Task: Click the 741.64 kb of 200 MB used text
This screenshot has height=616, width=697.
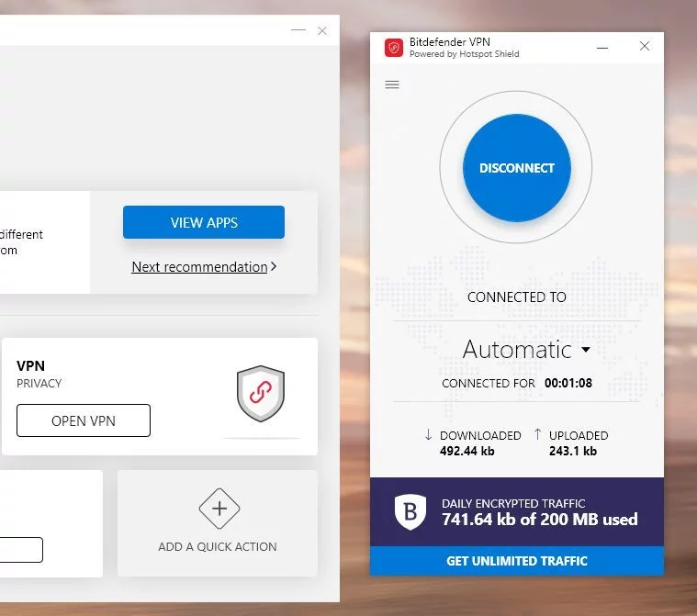Action: 540,519
